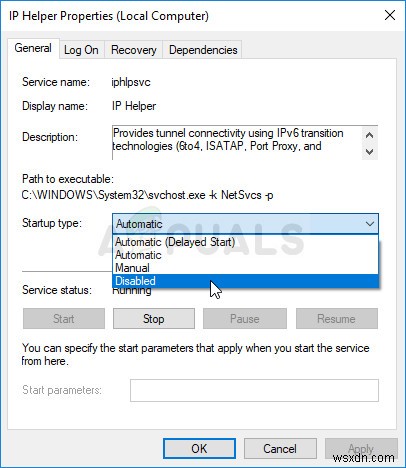Click the Pause service button
The image size is (406, 468).
[245, 319]
